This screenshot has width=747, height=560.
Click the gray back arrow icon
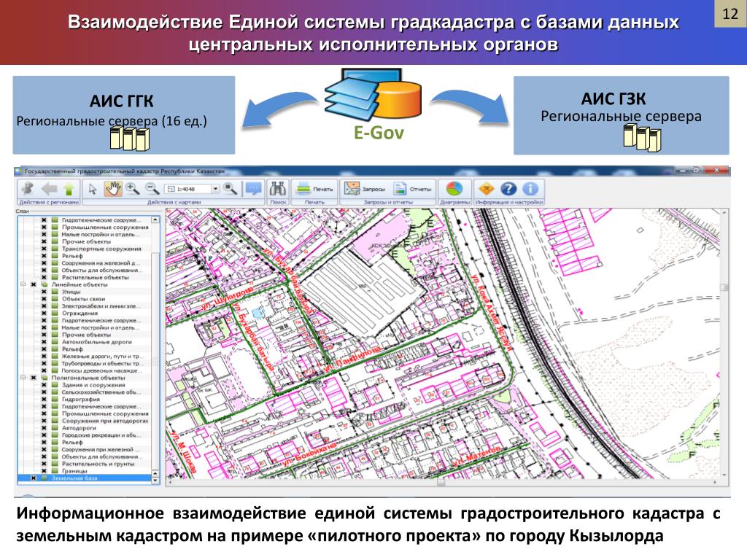click(x=49, y=189)
